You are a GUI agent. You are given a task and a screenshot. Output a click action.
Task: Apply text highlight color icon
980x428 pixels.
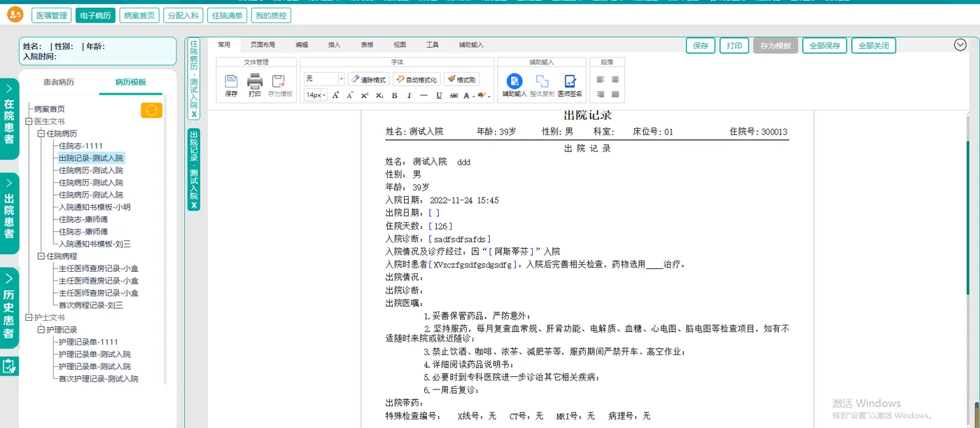click(x=482, y=95)
